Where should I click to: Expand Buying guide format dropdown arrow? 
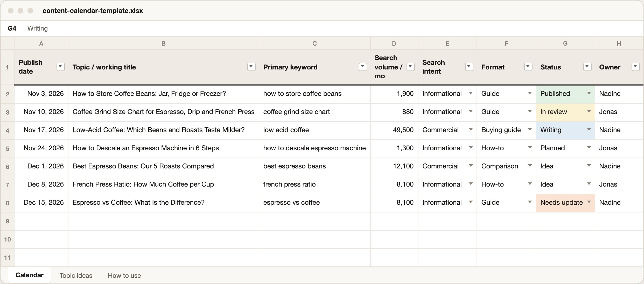(x=530, y=130)
